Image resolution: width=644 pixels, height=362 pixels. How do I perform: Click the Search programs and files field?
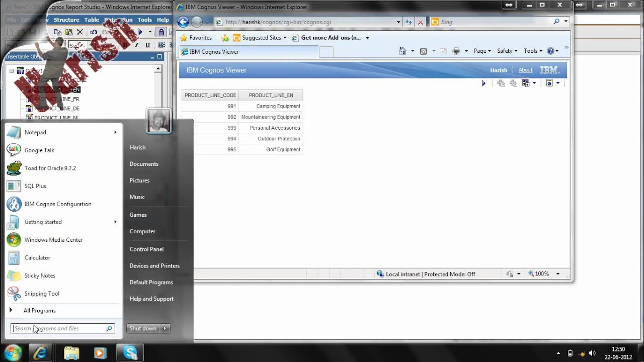click(63, 328)
